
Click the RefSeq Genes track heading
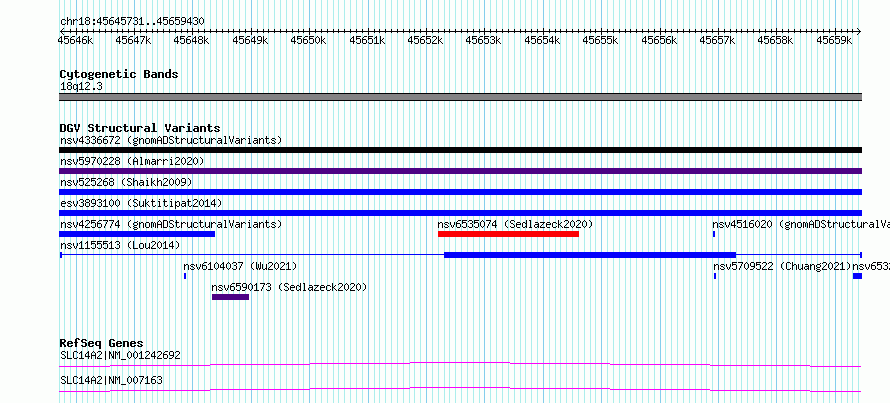coord(101,343)
